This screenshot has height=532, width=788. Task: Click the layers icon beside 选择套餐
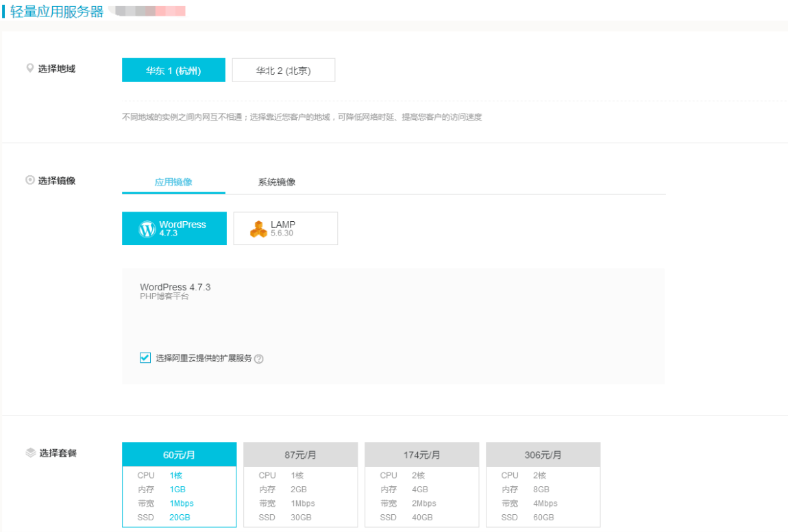pyautogui.click(x=31, y=453)
